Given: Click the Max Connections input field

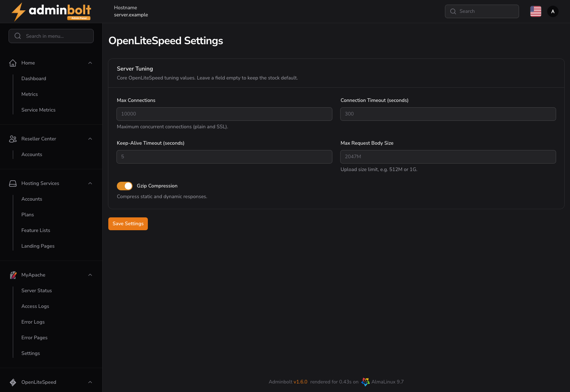Looking at the screenshot, I should (x=224, y=114).
